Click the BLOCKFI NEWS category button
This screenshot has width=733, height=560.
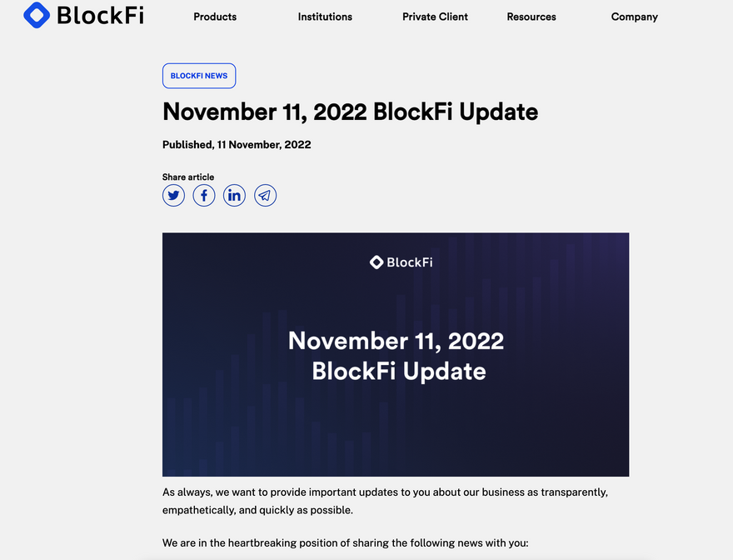[x=199, y=76]
